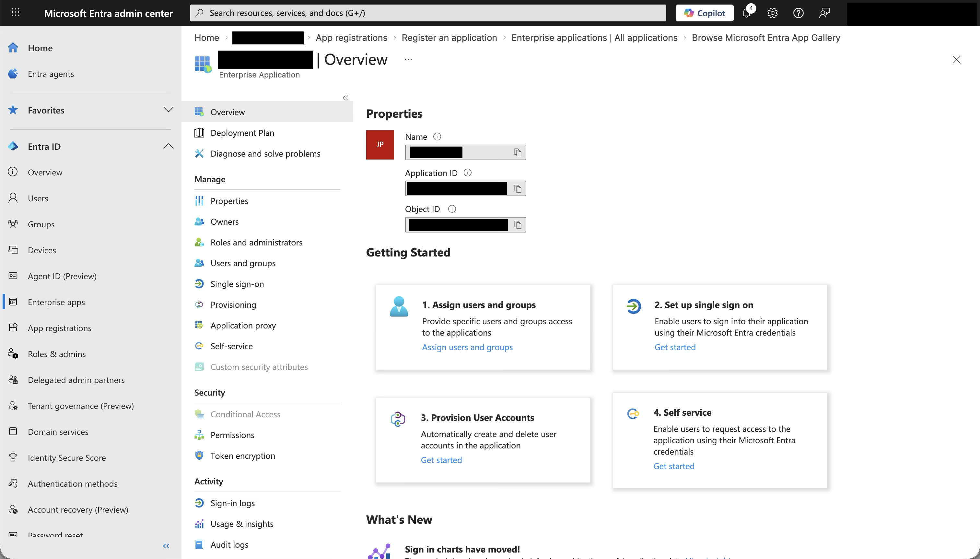Copy the Object ID to clipboard
Image resolution: width=980 pixels, height=559 pixels.
(x=518, y=225)
